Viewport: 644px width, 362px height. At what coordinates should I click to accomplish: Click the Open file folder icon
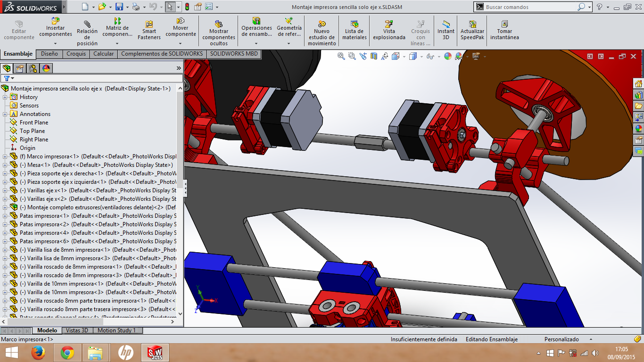click(x=102, y=7)
